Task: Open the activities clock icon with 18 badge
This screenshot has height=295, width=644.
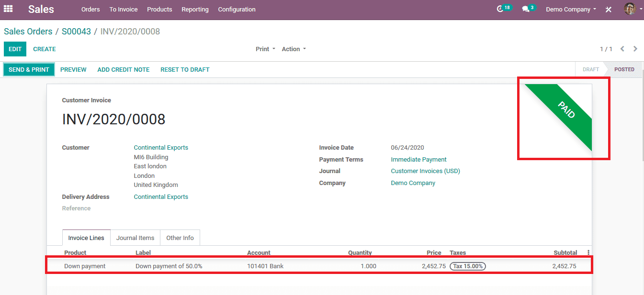Action: click(x=504, y=9)
